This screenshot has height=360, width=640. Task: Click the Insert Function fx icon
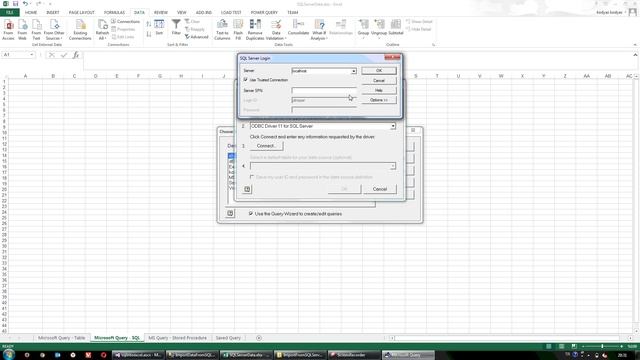(76, 55)
